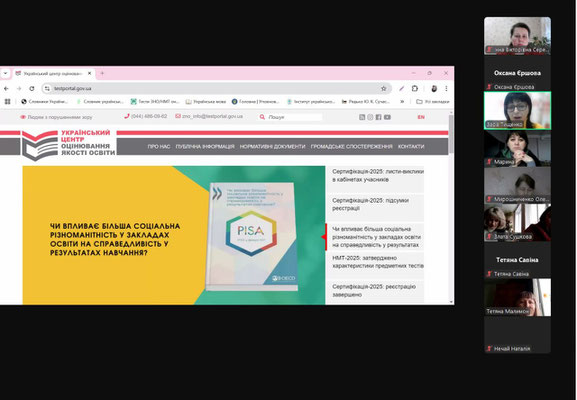Image resolution: width=577 pixels, height=400 pixels.
Task: Open the КОНТАКТИ menu
Action: click(x=411, y=146)
